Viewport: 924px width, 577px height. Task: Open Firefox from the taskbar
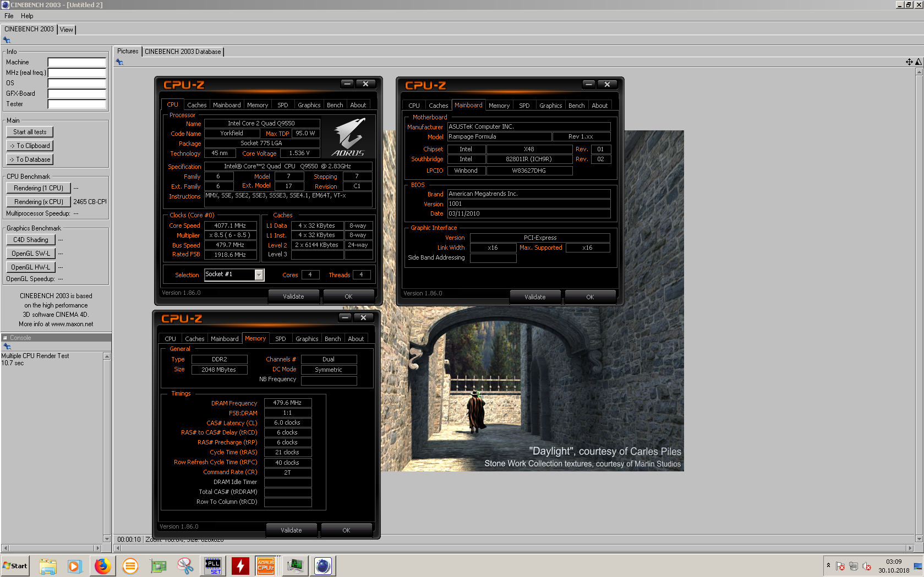[103, 566]
